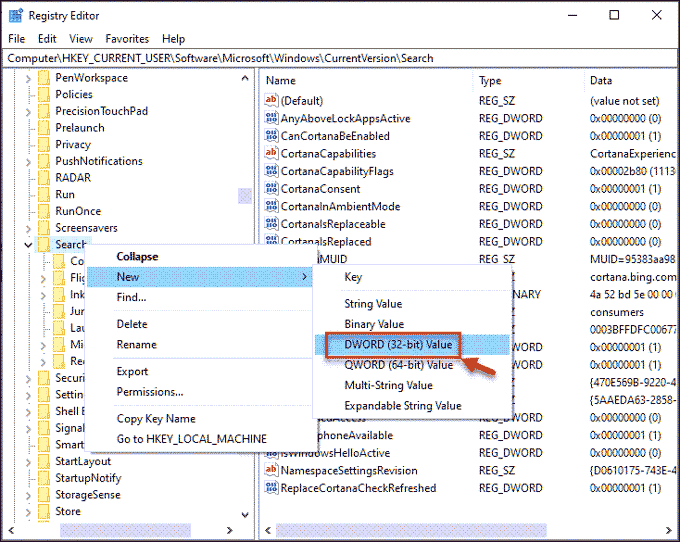Image resolution: width=680 pixels, height=542 pixels.
Task: Click the (Default) string value icon
Action: pyautogui.click(x=271, y=100)
